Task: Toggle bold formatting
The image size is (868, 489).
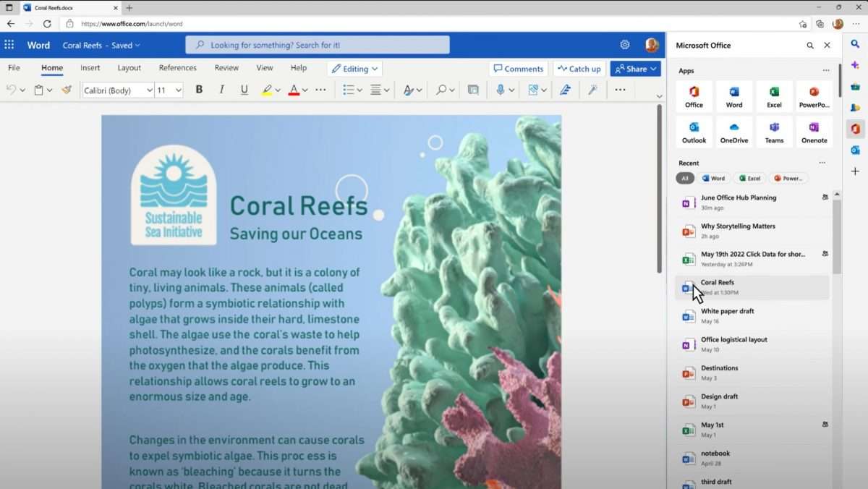Action: tap(199, 90)
